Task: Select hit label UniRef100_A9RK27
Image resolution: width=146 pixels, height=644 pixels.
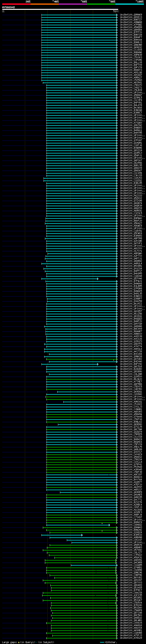Action: coord(131,77)
